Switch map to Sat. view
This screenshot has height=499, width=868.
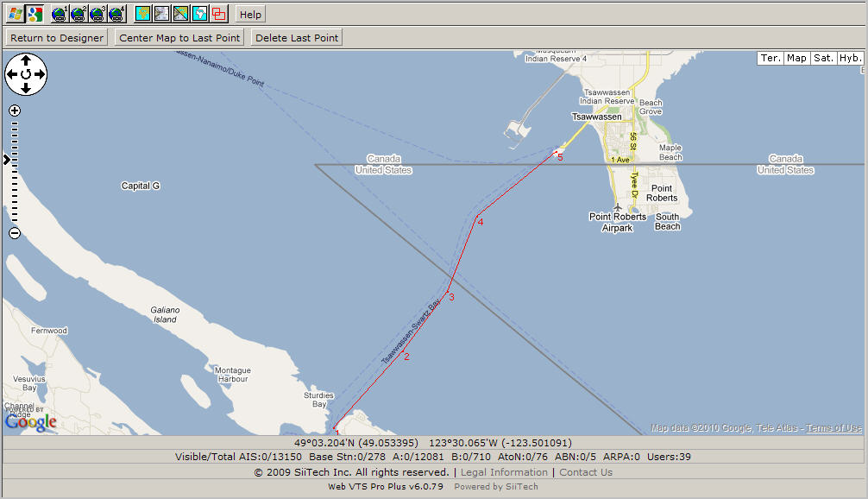pos(823,58)
